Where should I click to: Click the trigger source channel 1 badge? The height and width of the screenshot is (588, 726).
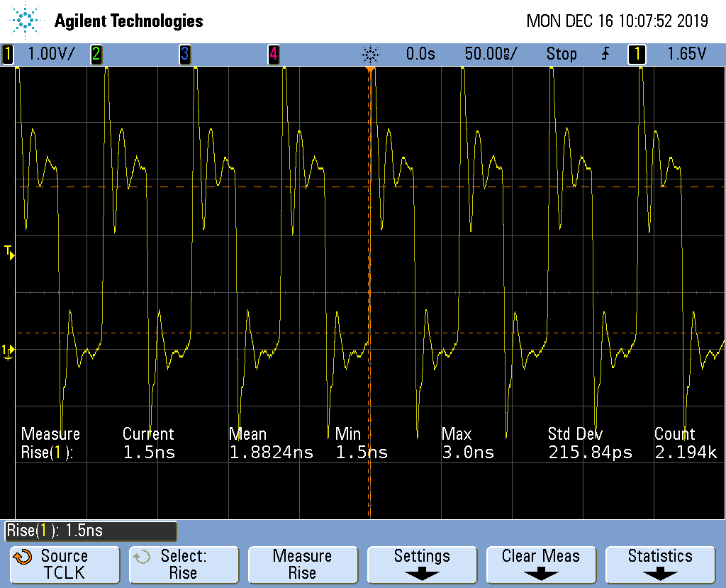coord(637,54)
